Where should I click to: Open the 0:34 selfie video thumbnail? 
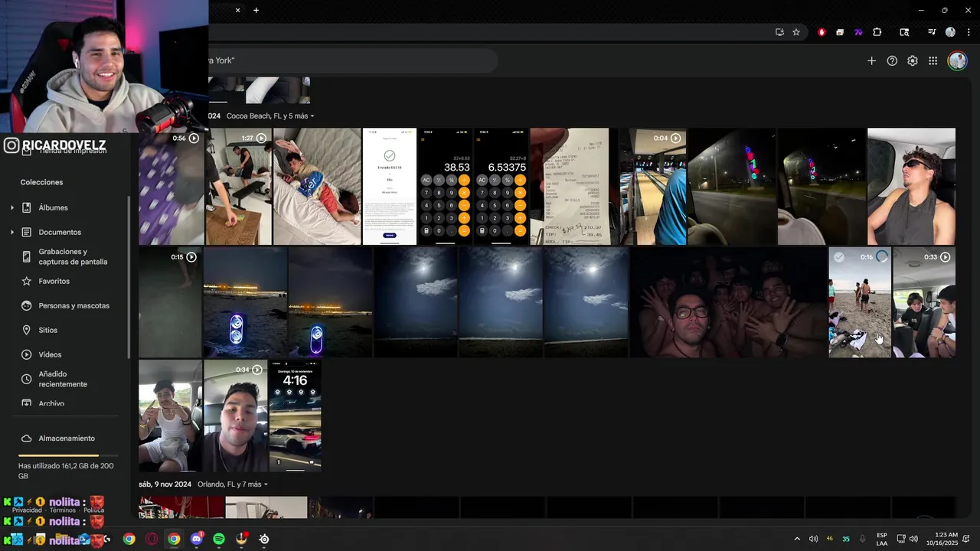(236, 416)
